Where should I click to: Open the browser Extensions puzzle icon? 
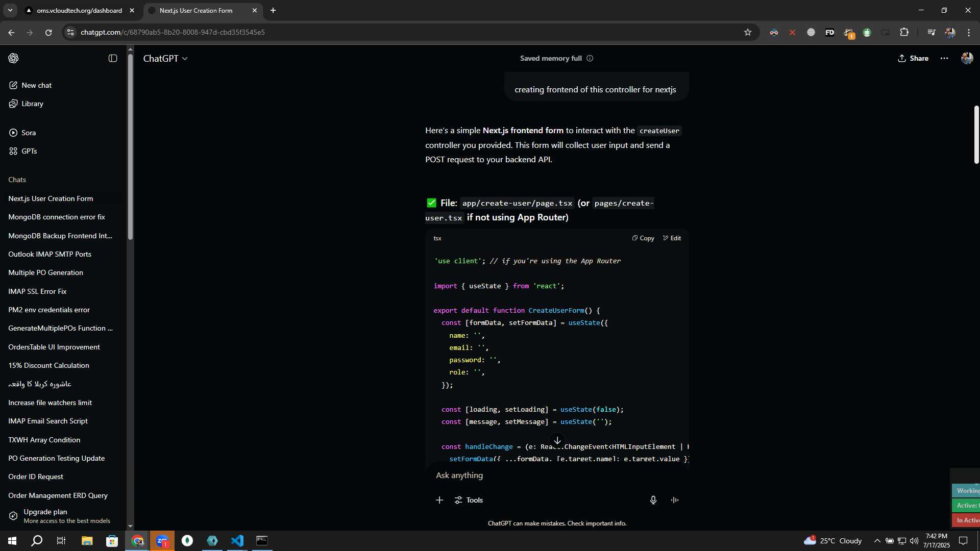coord(904,32)
